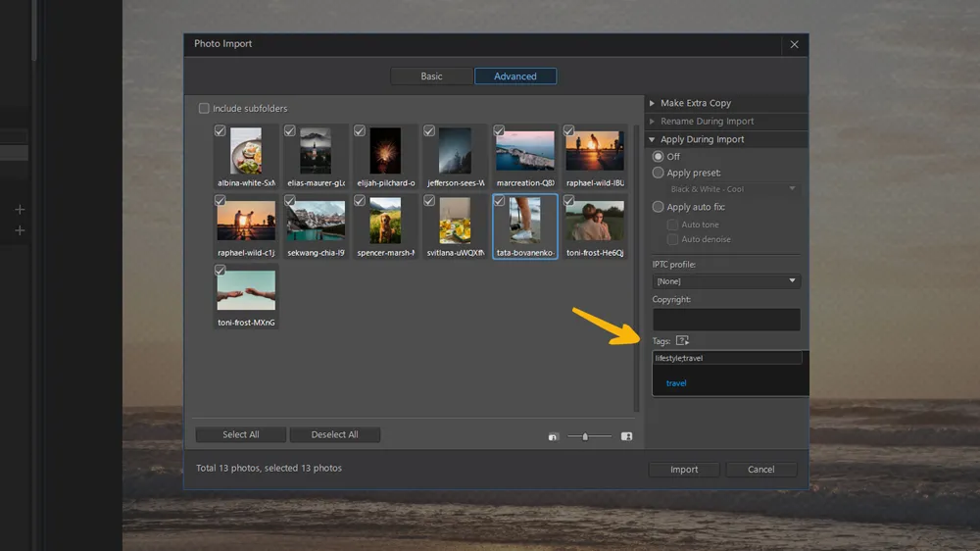The height and width of the screenshot is (551, 980).
Task: Toggle the Auto denoise checkbox
Action: tap(672, 239)
